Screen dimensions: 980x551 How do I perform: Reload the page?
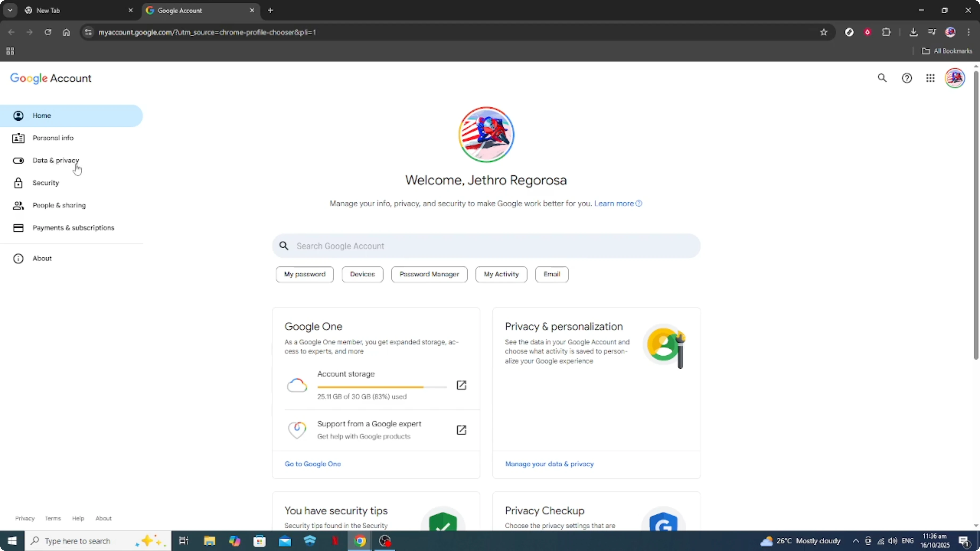pyautogui.click(x=48, y=32)
